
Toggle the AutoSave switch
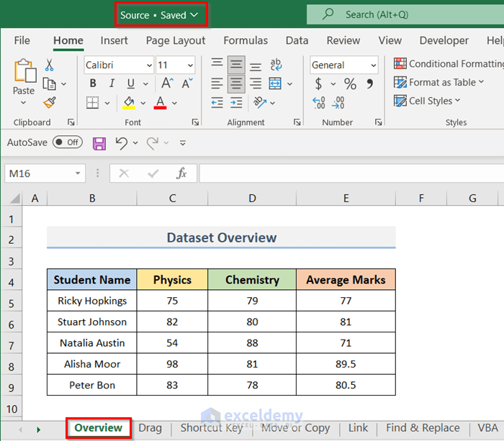(x=67, y=142)
